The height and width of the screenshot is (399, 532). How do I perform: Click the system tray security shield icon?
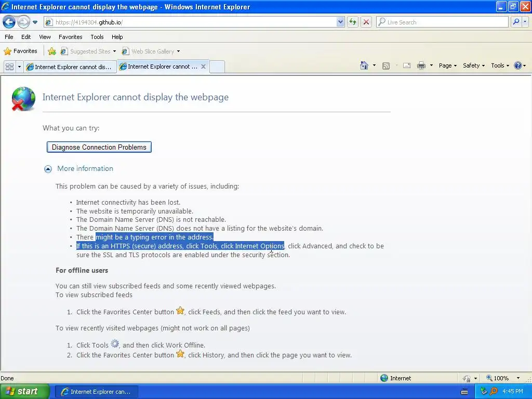pos(484,392)
